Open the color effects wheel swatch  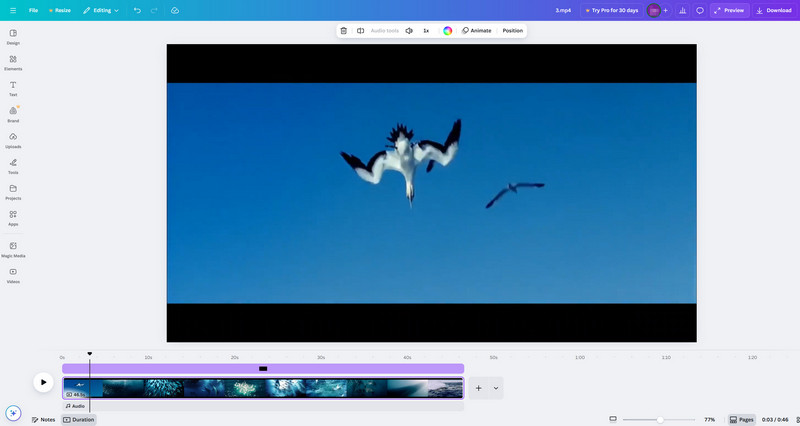tap(448, 31)
